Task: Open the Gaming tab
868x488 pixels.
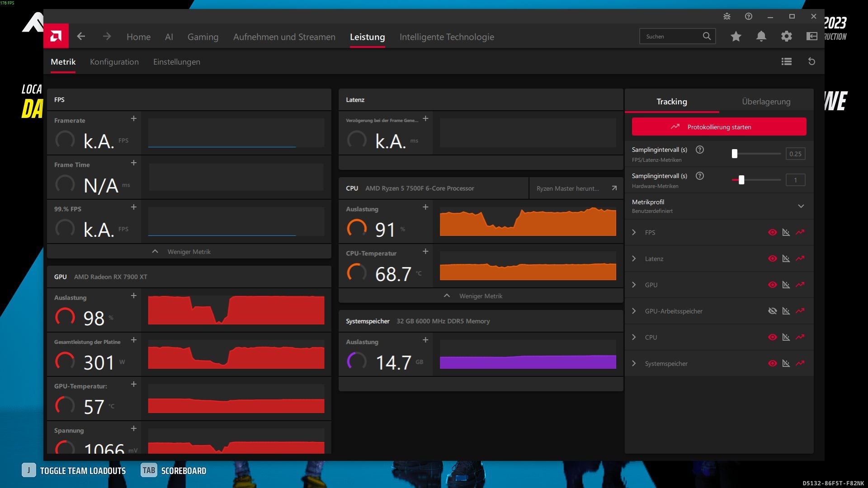Action: 203,37
